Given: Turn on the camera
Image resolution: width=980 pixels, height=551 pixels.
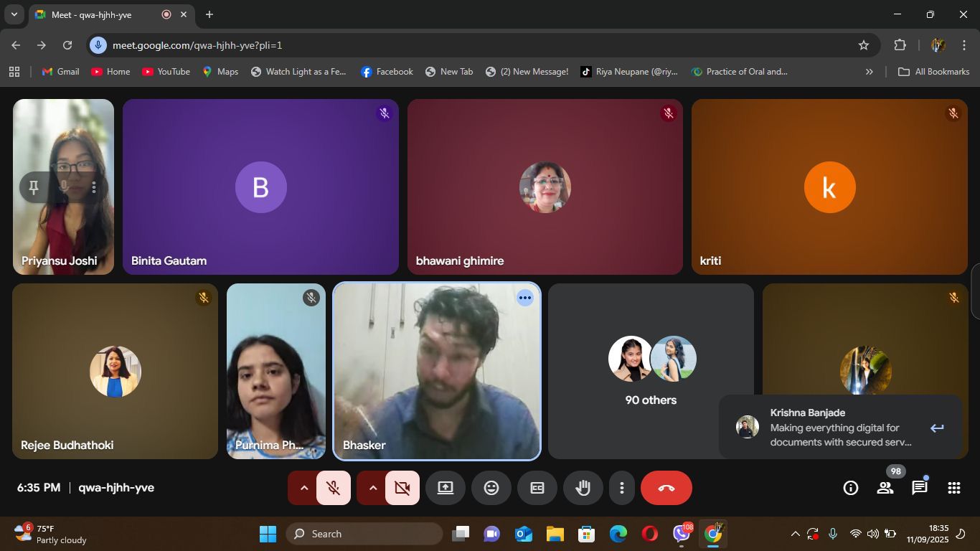Looking at the screenshot, I should pyautogui.click(x=402, y=488).
